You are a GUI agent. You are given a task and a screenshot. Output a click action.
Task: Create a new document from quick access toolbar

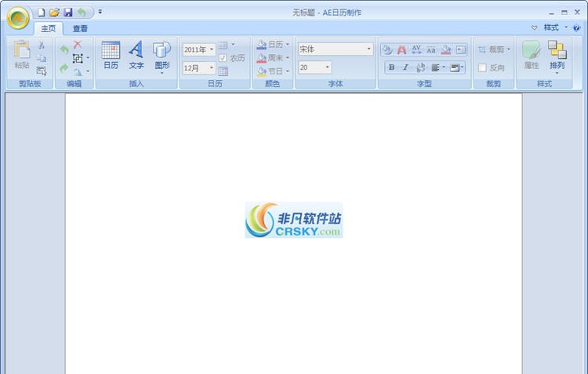point(42,13)
